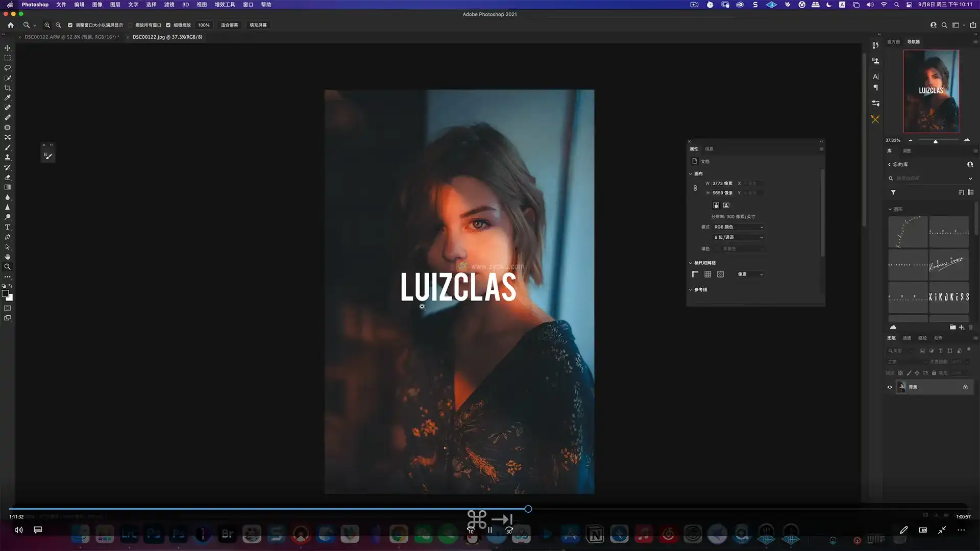Click the video progress bar playhead
This screenshot has width=980, height=551.
pyautogui.click(x=528, y=509)
